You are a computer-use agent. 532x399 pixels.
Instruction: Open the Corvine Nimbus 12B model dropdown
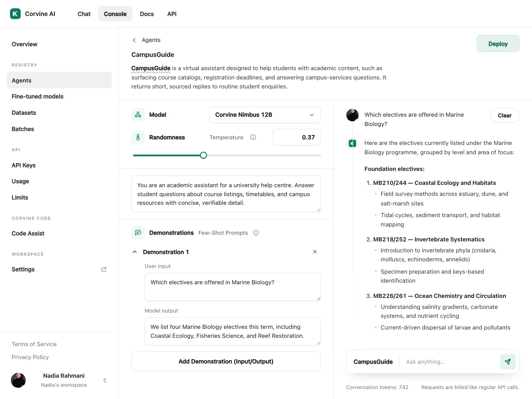point(265,115)
